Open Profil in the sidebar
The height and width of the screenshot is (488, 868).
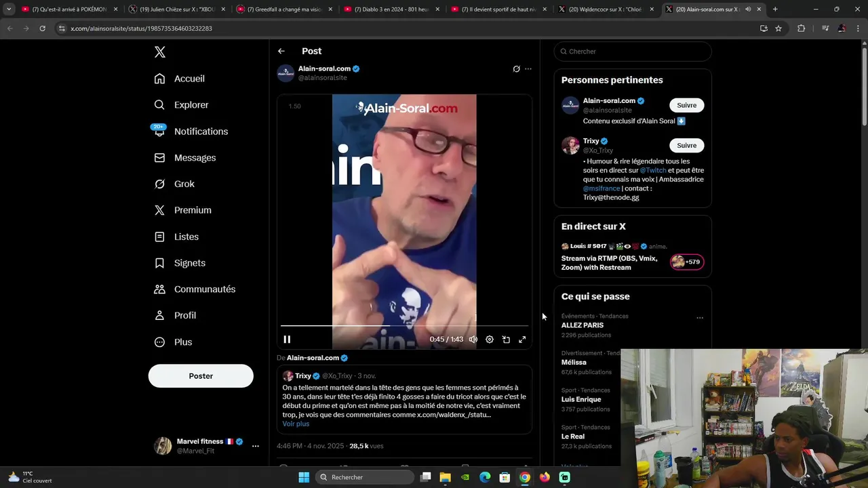[x=175, y=315]
